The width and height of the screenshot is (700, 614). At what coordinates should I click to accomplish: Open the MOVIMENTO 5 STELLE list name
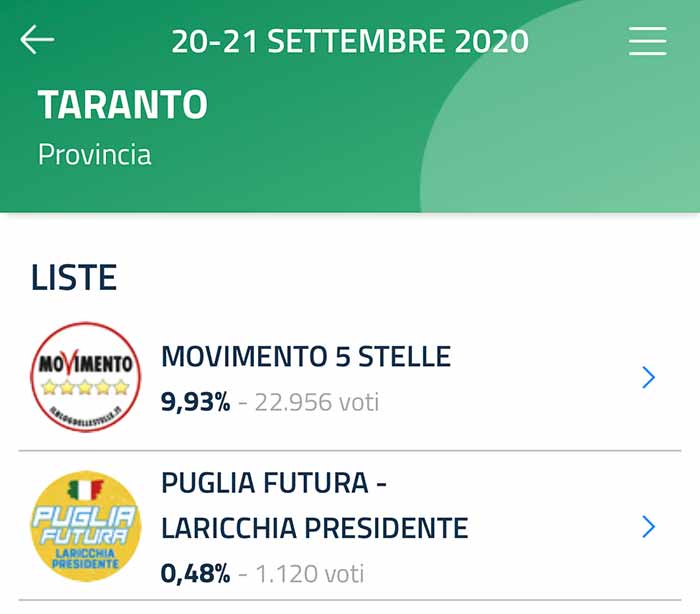(306, 356)
